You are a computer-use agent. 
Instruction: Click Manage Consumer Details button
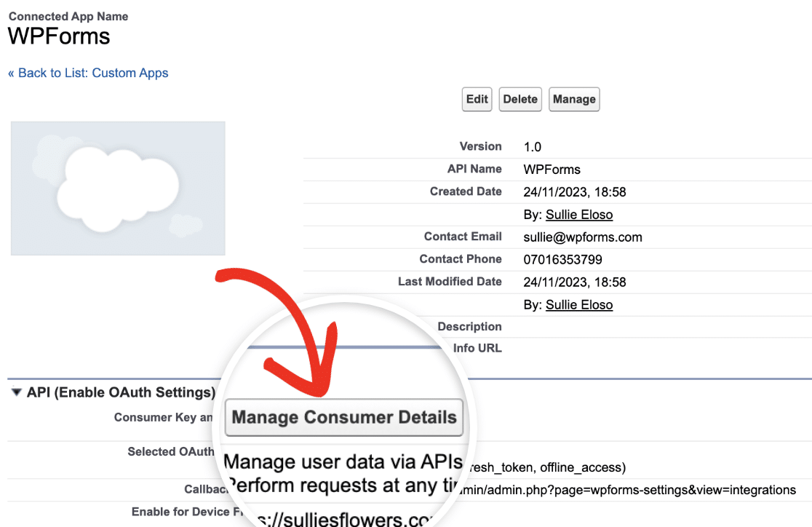[x=344, y=417]
